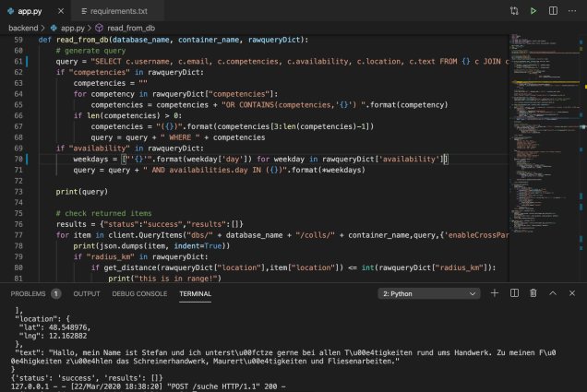Run the Python file with play button
The image size is (587, 392).
pyautogui.click(x=533, y=11)
